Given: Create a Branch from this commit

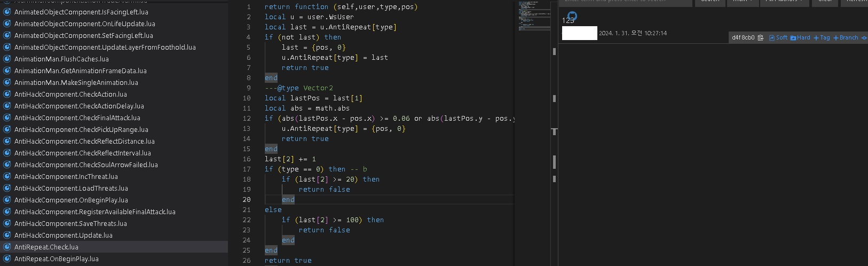Looking at the screenshot, I should [x=846, y=38].
